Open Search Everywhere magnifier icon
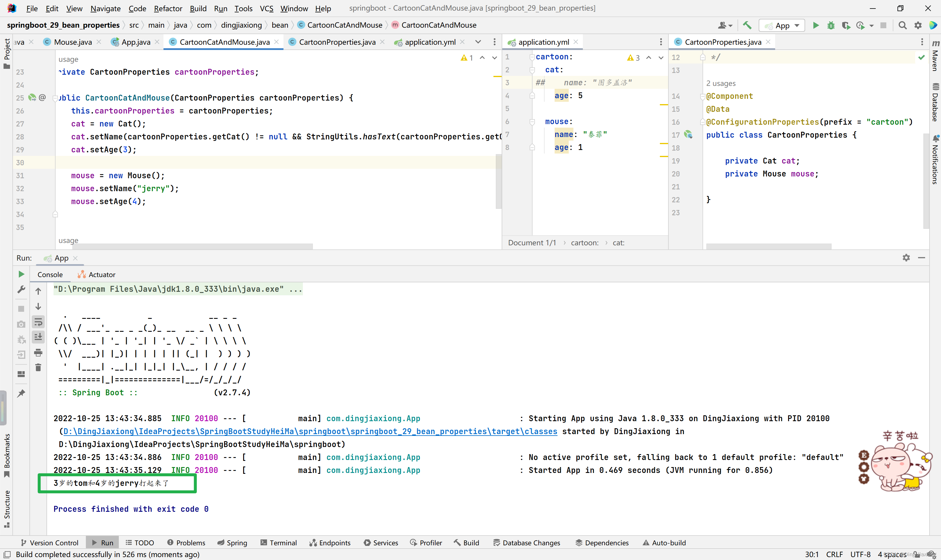 pyautogui.click(x=902, y=25)
